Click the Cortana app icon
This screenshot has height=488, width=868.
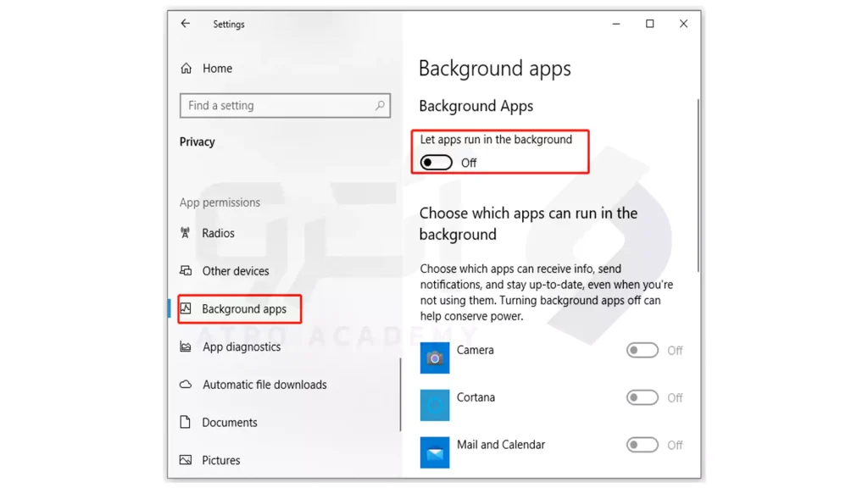click(435, 406)
